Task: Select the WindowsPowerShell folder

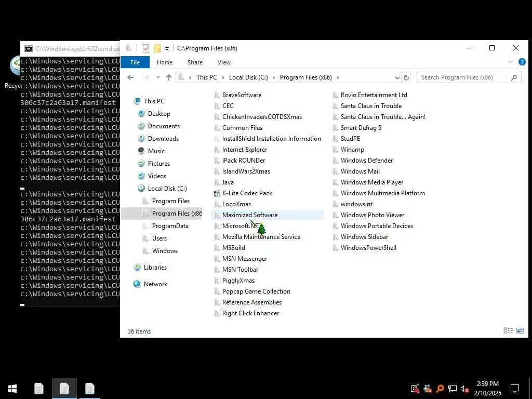Action: tap(368, 248)
